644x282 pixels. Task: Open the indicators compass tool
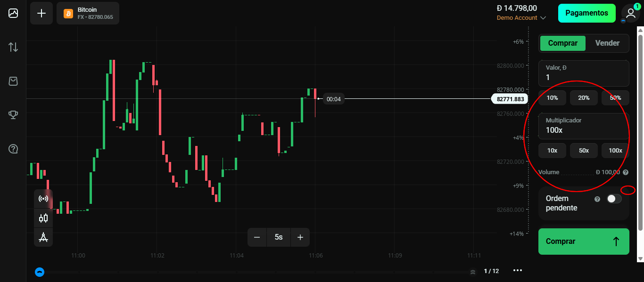[x=43, y=237]
